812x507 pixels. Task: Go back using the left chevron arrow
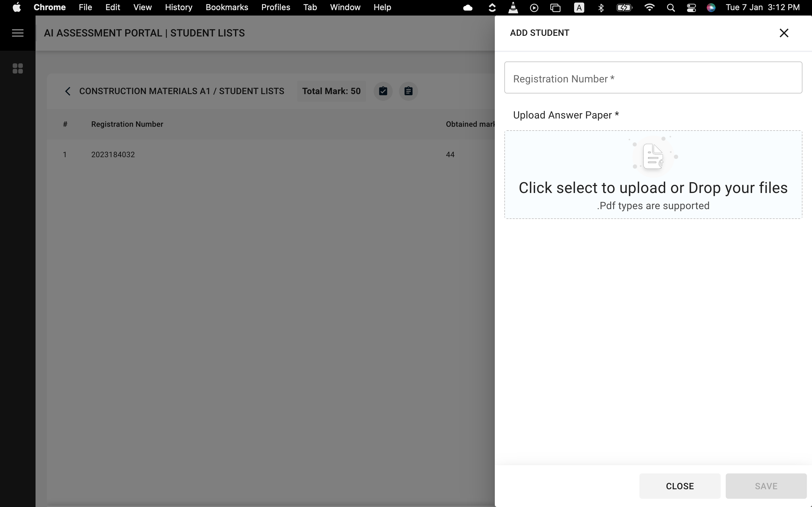68,91
